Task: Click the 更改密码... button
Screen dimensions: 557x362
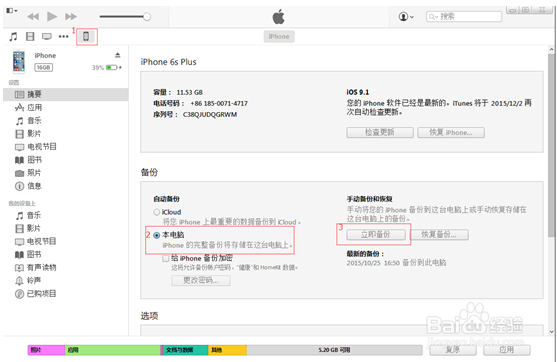Action: point(201,280)
